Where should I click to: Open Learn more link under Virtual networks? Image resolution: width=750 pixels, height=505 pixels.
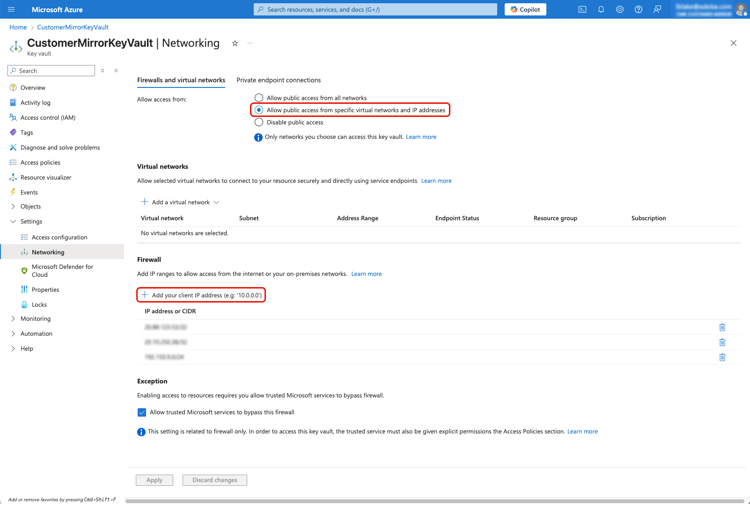(x=436, y=181)
